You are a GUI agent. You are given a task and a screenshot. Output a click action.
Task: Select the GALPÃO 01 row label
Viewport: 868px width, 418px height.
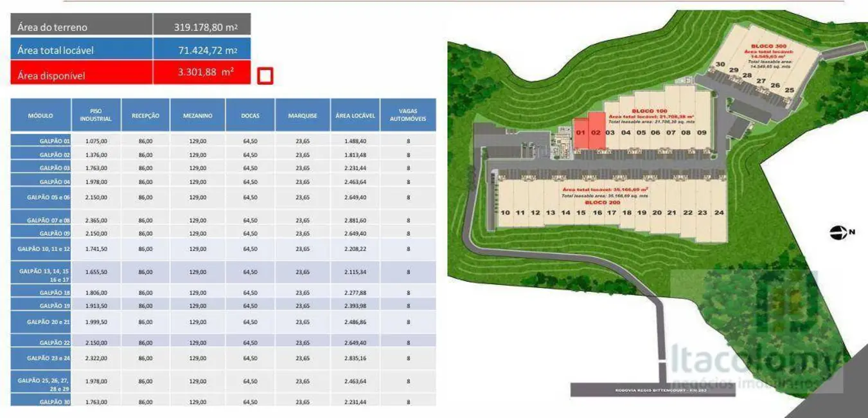[x=41, y=141]
